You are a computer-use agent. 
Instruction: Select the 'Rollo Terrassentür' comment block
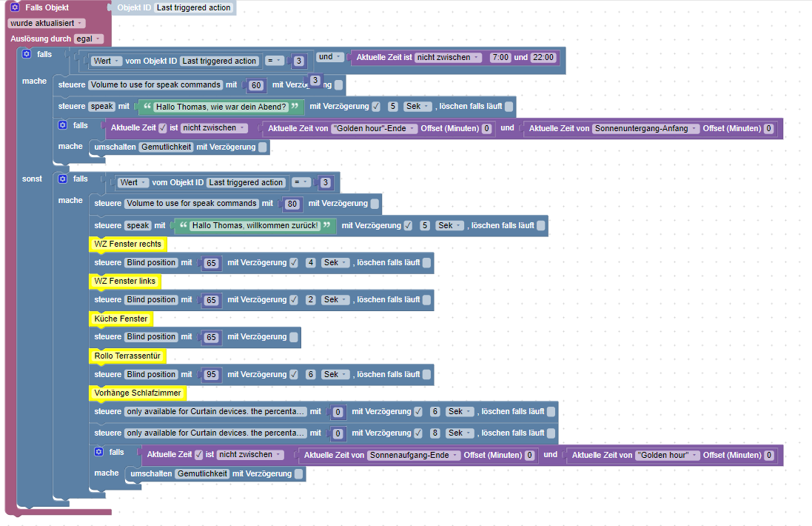point(127,356)
